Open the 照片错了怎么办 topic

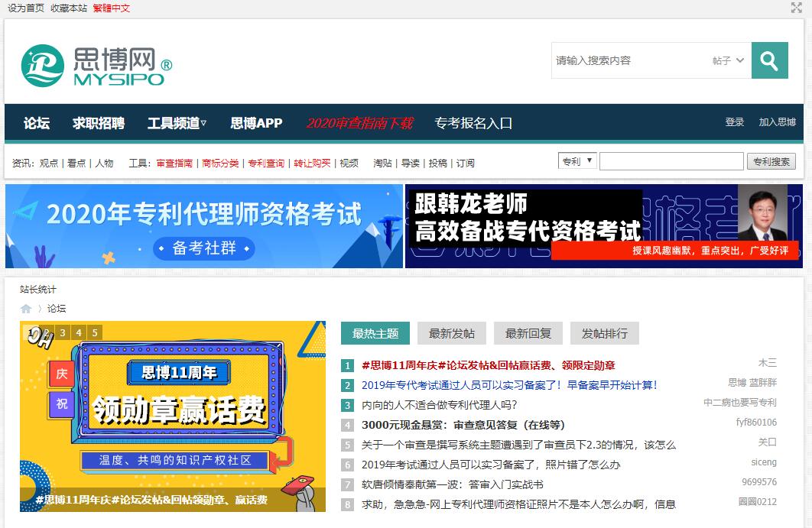point(491,465)
